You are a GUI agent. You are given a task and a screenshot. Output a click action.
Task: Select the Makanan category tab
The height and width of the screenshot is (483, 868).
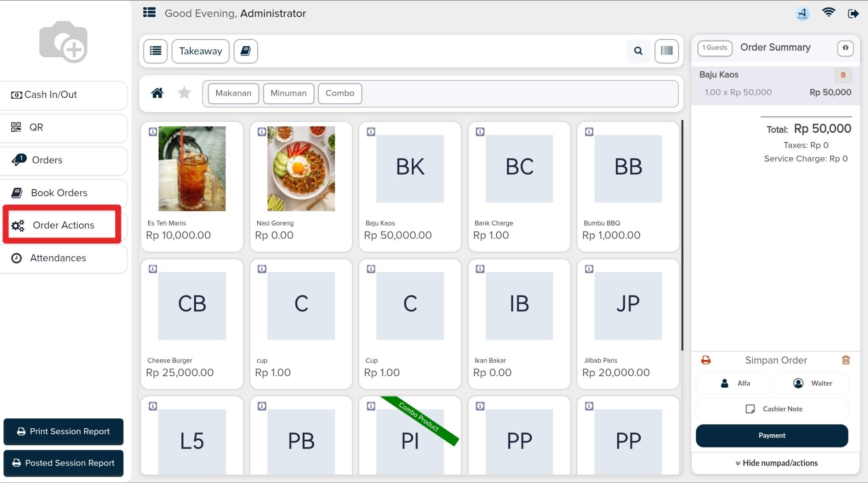(233, 93)
